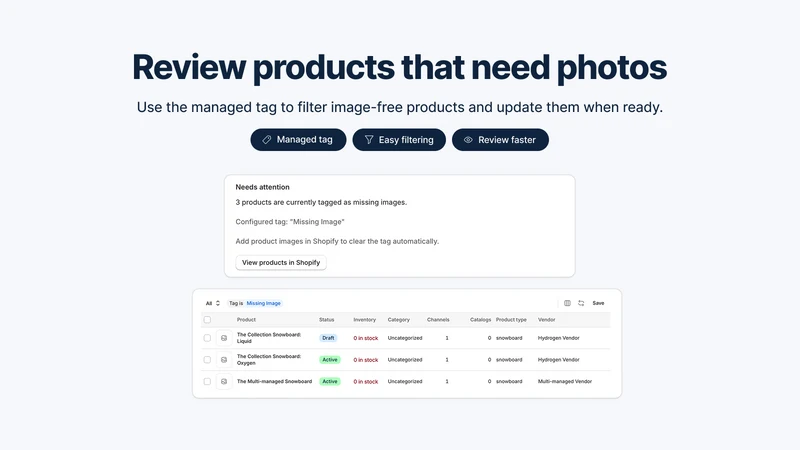This screenshot has height=450, width=800.
Task: Click the tag icon in Managed tag pill
Action: point(266,139)
